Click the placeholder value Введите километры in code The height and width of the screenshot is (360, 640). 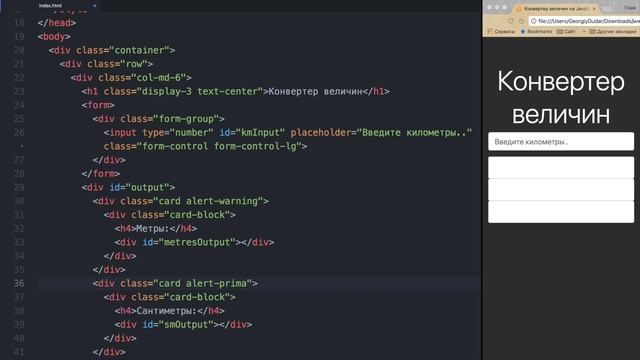click(x=414, y=133)
